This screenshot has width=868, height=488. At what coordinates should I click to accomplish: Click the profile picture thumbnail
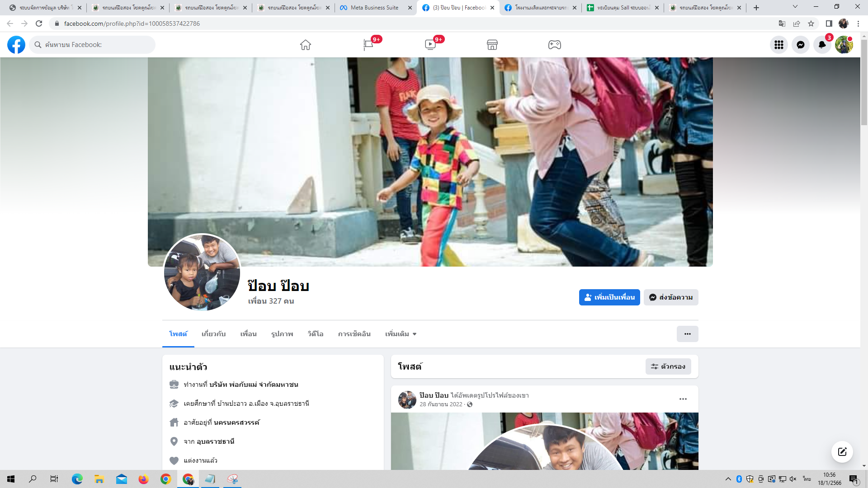tap(202, 272)
